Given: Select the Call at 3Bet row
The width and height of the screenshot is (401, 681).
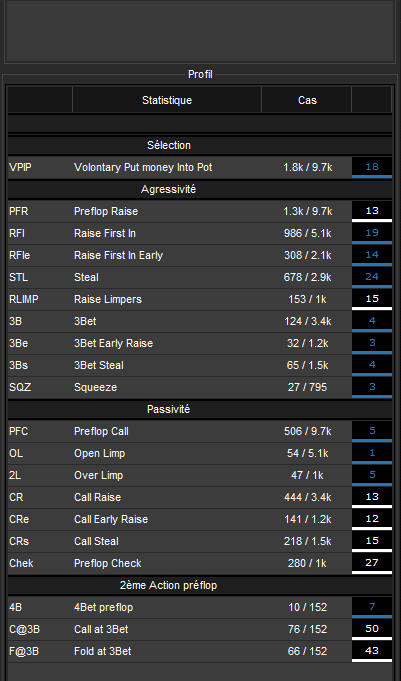Looking at the screenshot, I should (199, 629).
